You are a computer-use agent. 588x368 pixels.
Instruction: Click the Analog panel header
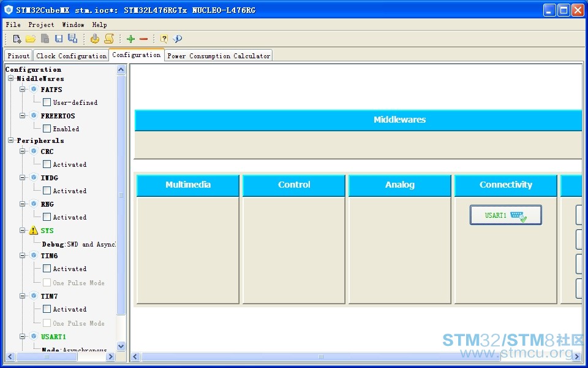400,185
